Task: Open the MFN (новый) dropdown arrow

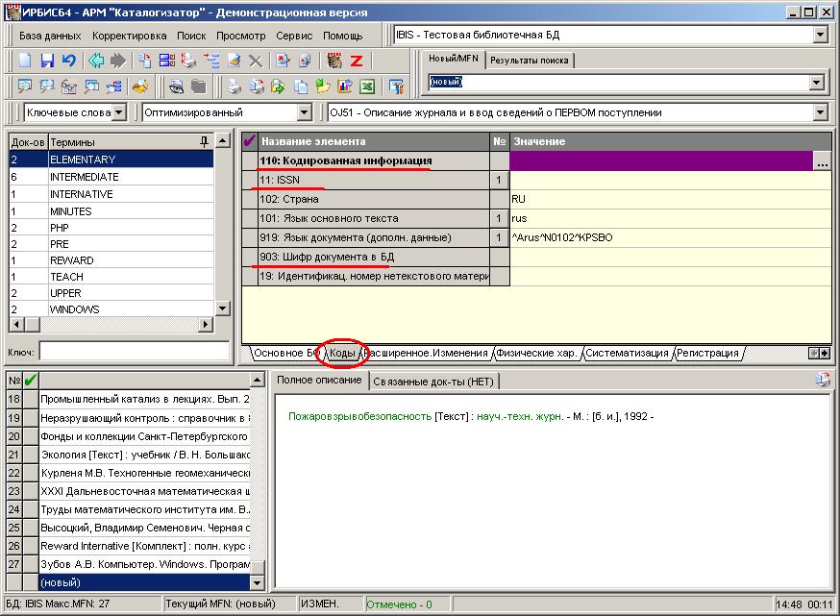Action: point(816,82)
